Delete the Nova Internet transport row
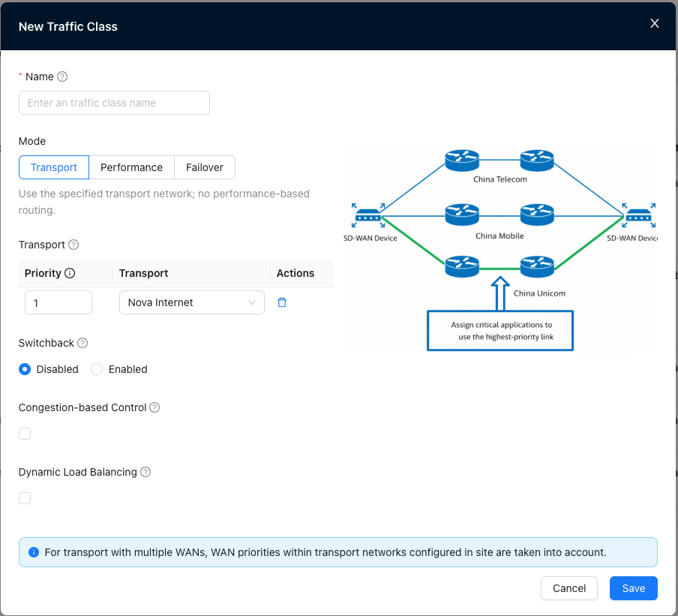The height and width of the screenshot is (616, 678). coord(282,302)
